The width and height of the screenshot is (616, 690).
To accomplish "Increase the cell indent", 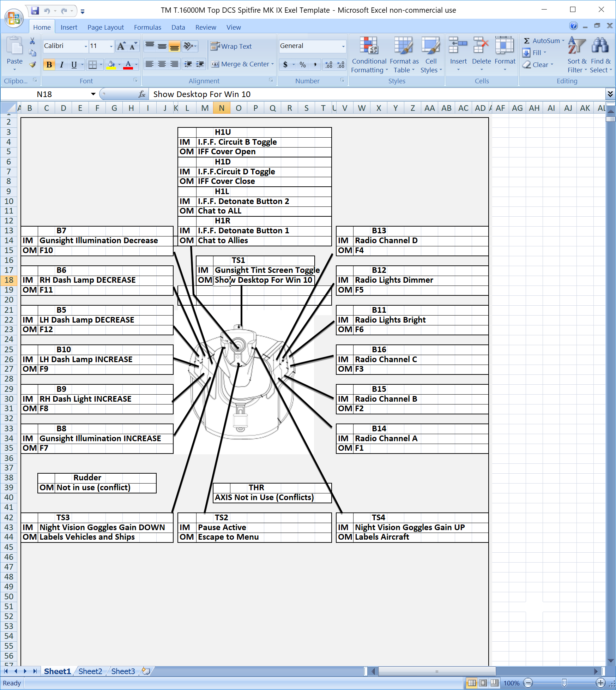I will click(200, 64).
